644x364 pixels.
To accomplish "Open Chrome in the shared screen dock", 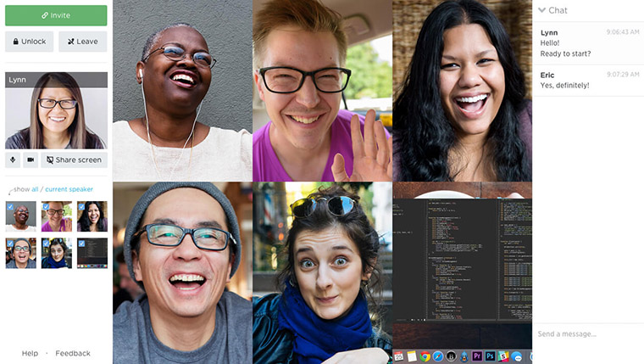I will (425, 356).
